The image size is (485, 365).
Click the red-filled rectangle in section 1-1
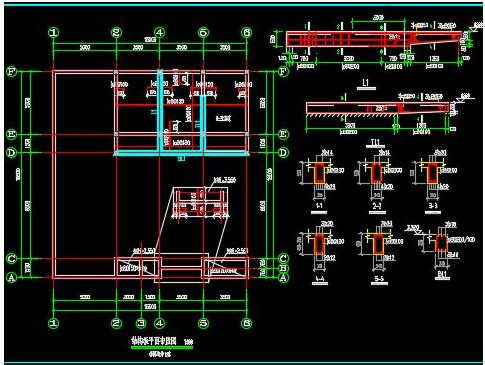pos(320,173)
